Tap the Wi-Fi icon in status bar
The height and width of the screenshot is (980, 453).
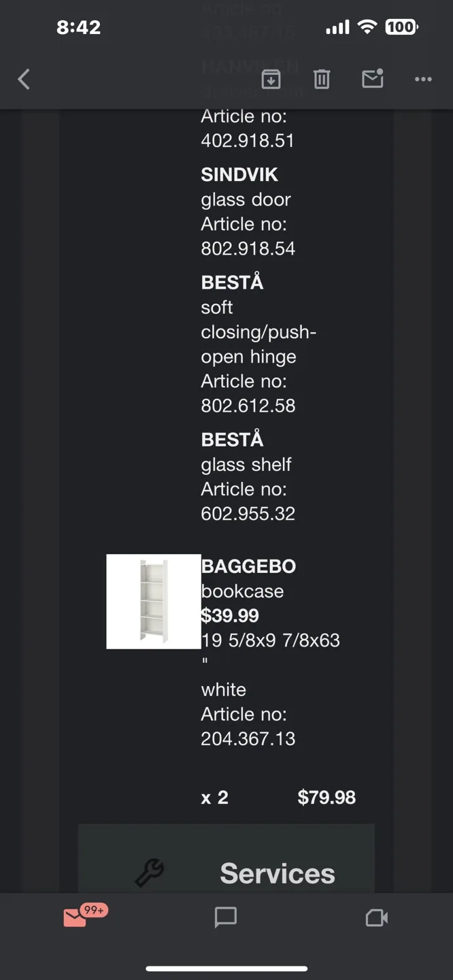(368, 27)
